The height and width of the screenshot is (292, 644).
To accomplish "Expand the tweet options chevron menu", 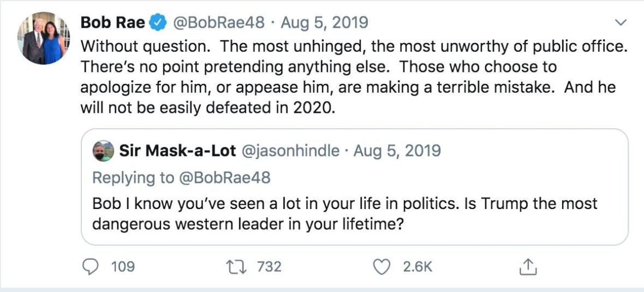I will 621,23.
